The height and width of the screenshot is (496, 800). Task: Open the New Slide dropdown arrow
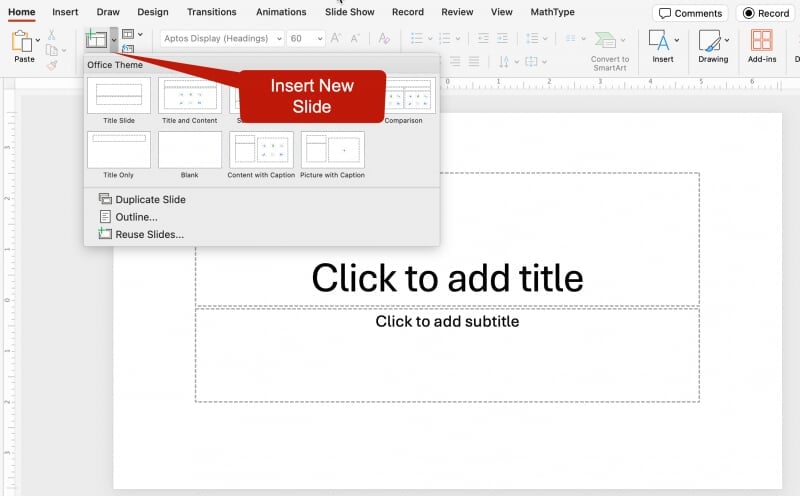tap(114, 40)
